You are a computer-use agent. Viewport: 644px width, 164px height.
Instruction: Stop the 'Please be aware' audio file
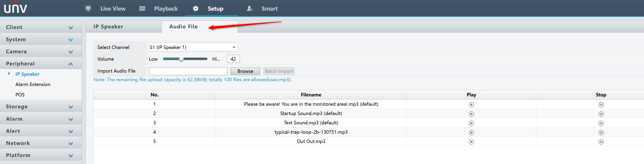(601, 104)
